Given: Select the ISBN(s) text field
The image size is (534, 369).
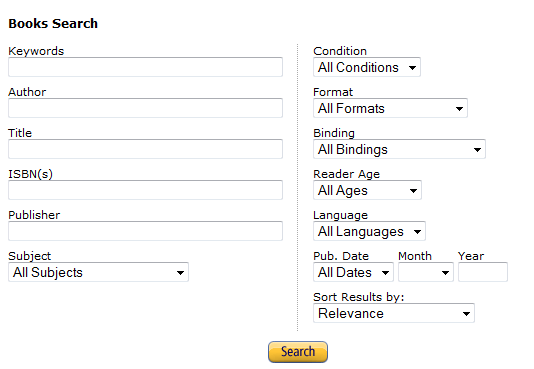Looking at the screenshot, I should [145, 190].
